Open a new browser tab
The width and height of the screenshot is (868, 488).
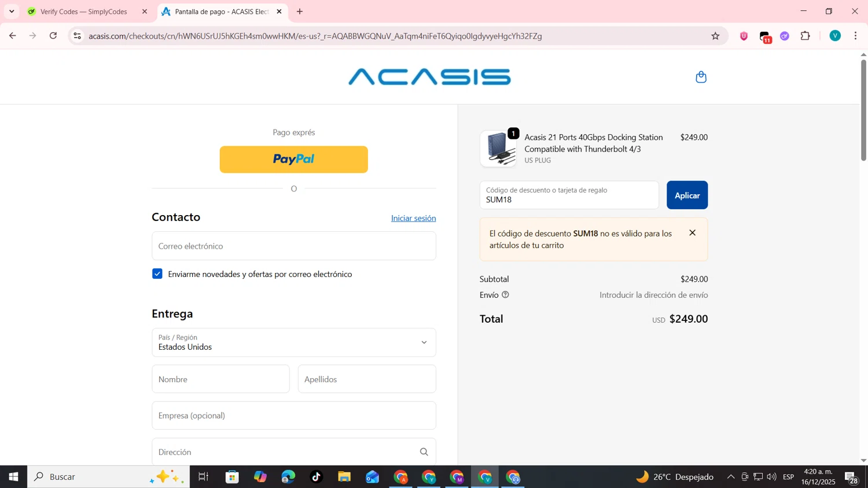point(300,12)
